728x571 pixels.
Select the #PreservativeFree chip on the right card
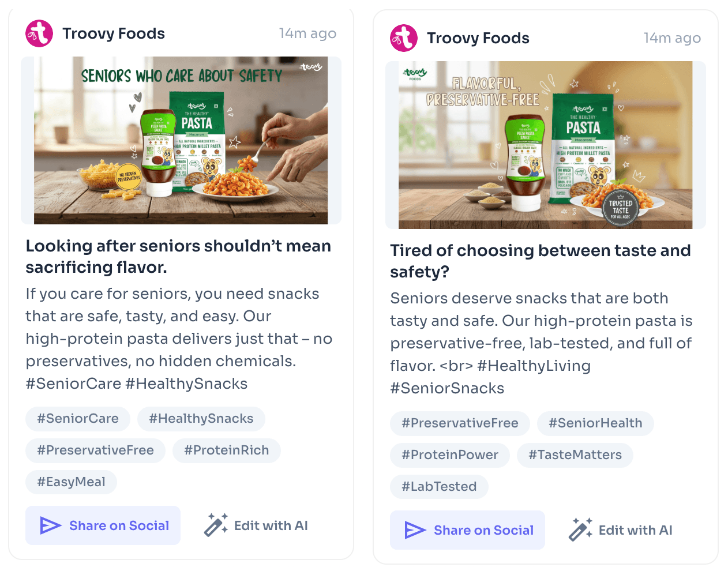click(x=460, y=423)
